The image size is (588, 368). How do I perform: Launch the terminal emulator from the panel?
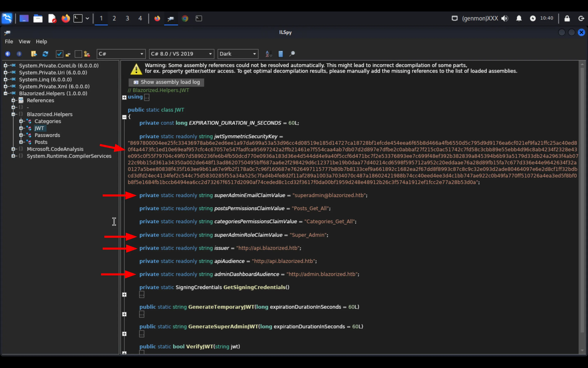click(78, 18)
